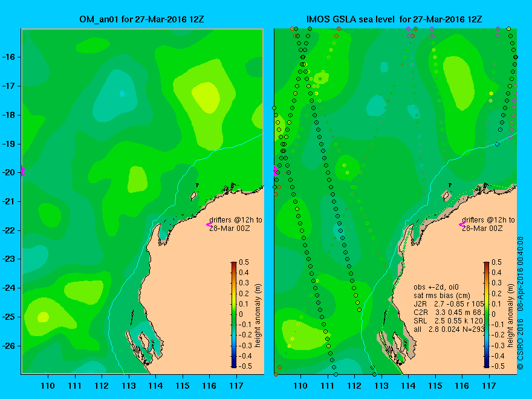532x399 pixels.
Task: Click the 'J2R 2.7 -0.85 r 105' statistics row
Action: [449, 303]
